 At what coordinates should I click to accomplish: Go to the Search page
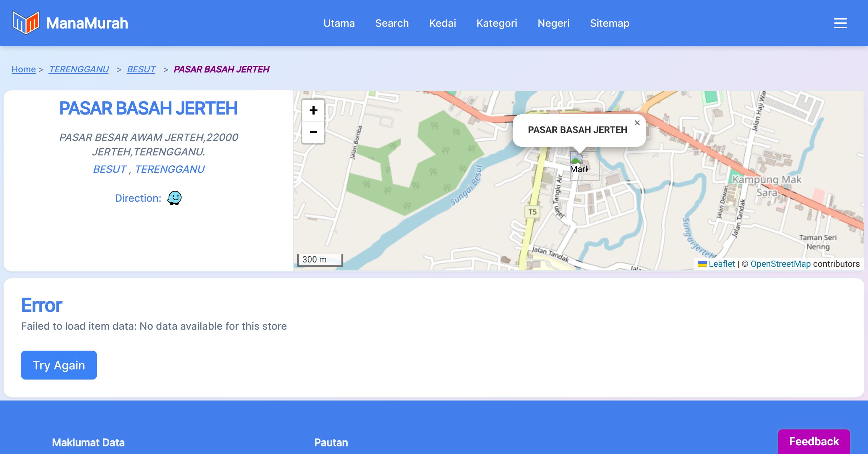[x=392, y=23]
